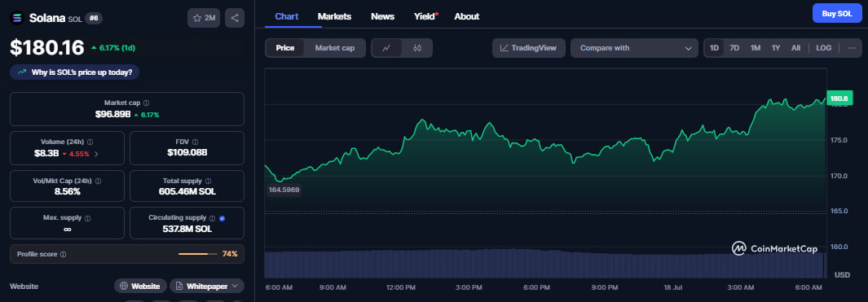Open the chart more options ellipsis
Viewport: 868px width, 302px height.
852,48
